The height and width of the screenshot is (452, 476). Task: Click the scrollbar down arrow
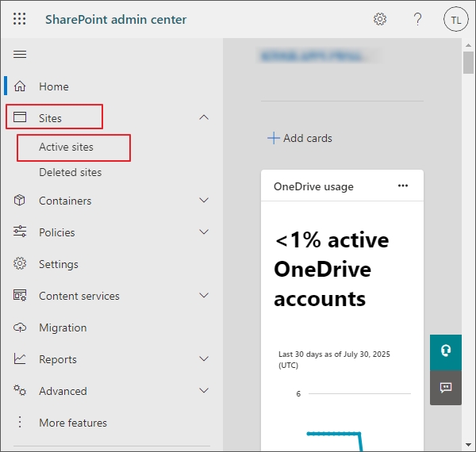point(468,445)
